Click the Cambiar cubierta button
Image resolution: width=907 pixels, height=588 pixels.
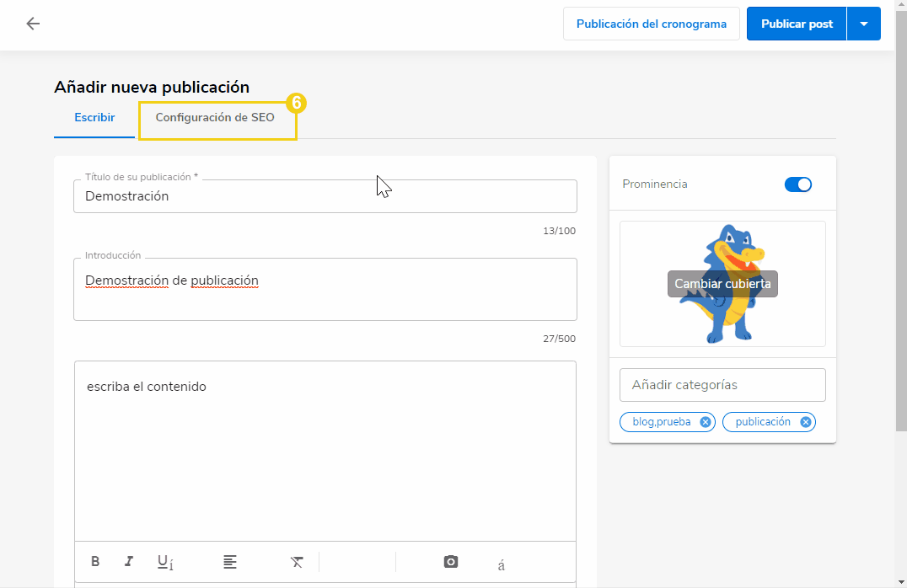722,284
